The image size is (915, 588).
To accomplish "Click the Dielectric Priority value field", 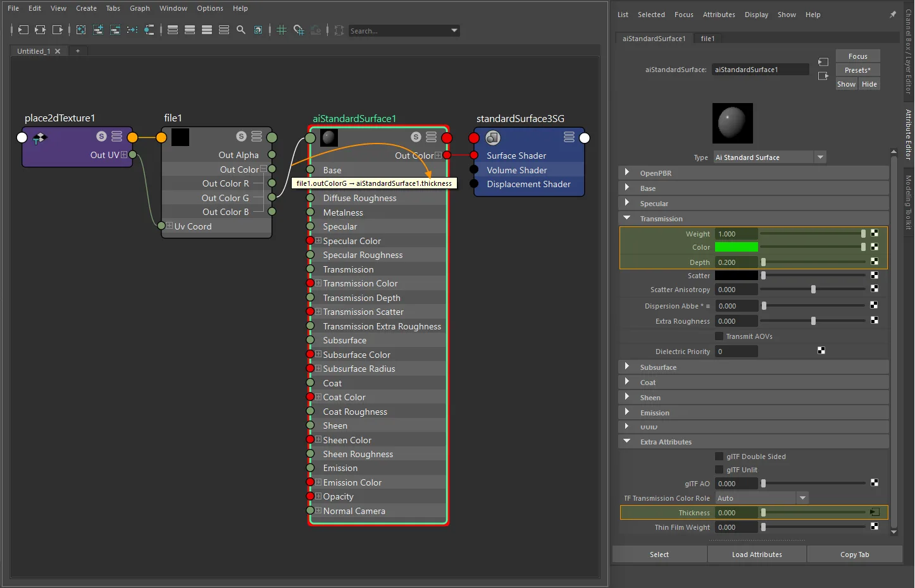I will click(x=737, y=352).
